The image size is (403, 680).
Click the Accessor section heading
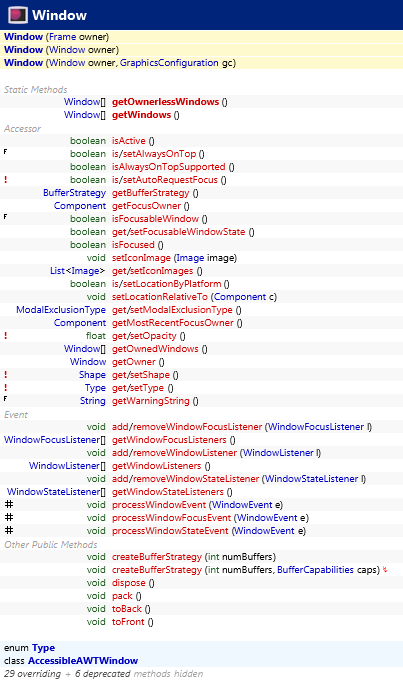point(22,129)
